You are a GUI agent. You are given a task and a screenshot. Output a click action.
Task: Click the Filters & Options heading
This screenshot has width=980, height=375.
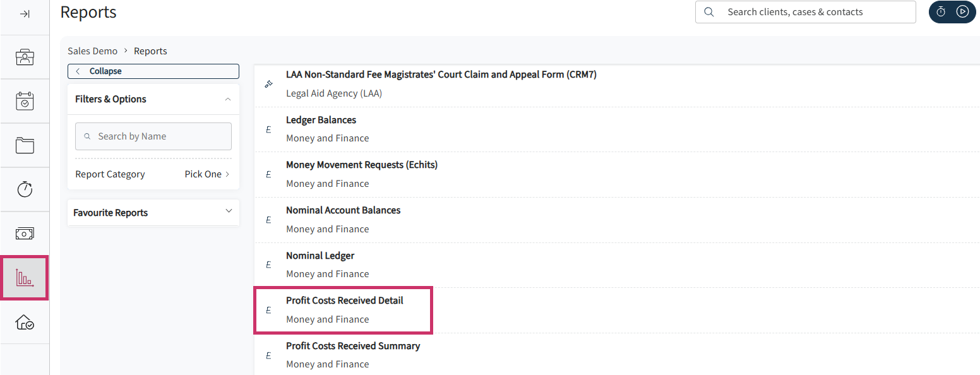pyautogui.click(x=111, y=99)
